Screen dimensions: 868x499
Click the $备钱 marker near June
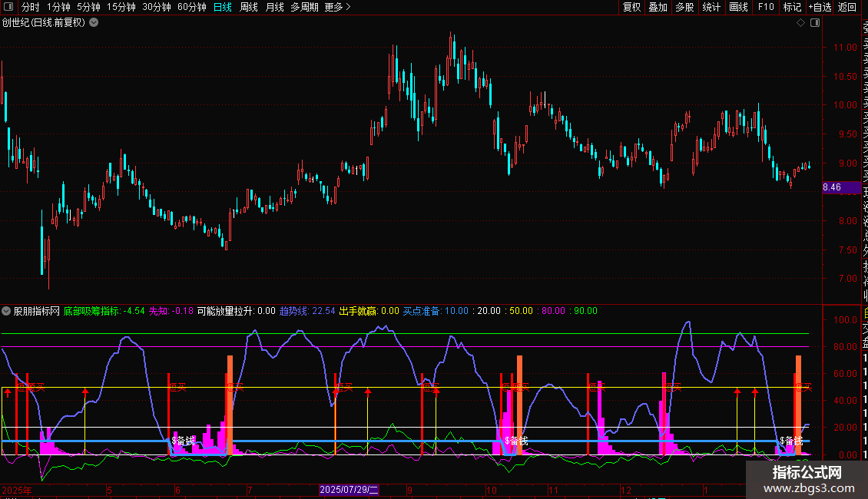click(183, 441)
